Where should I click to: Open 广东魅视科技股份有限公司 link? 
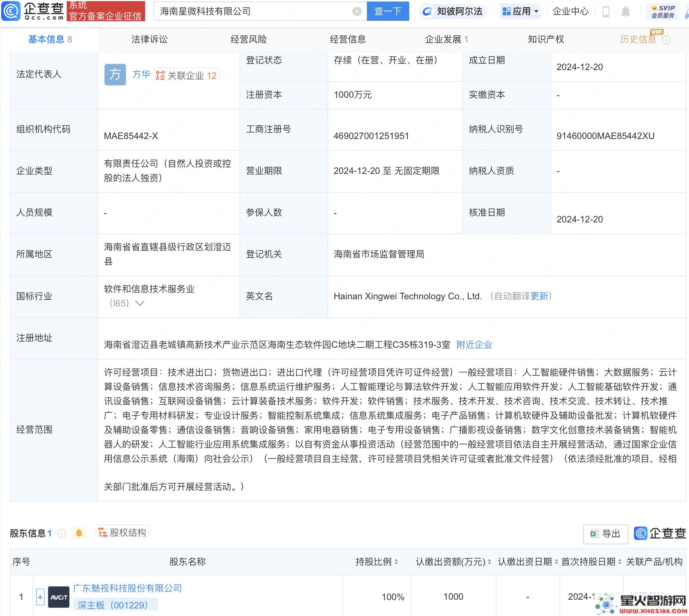[127, 588]
